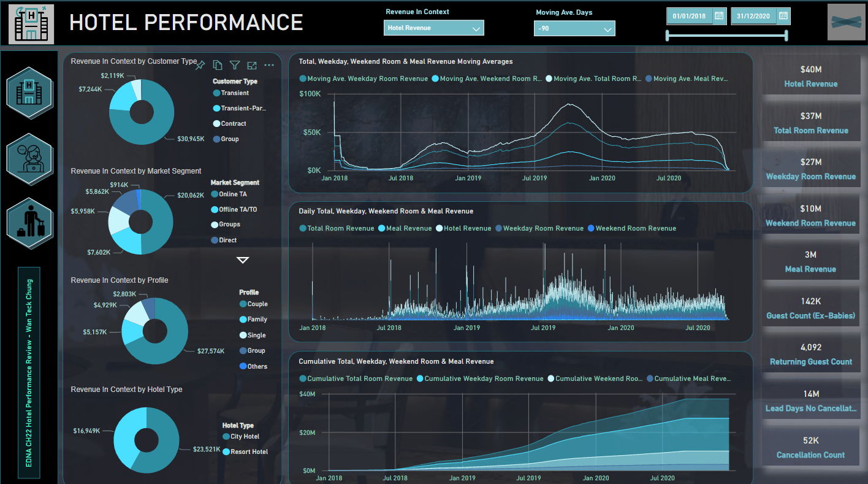Pin the Customer Type donut visual
868x484 pixels.
pyautogui.click(x=200, y=65)
